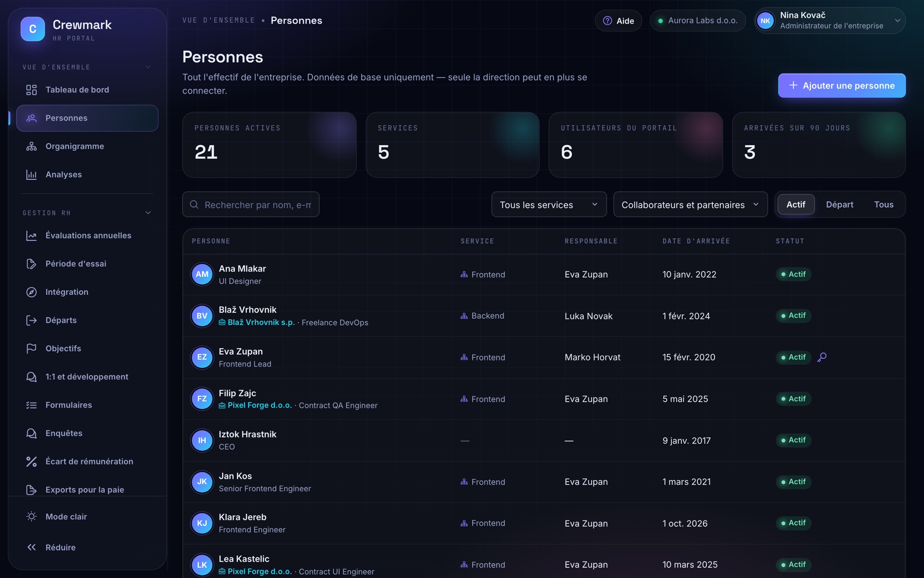
Task: Open the Formulaires list icon
Action: click(x=31, y=405)
